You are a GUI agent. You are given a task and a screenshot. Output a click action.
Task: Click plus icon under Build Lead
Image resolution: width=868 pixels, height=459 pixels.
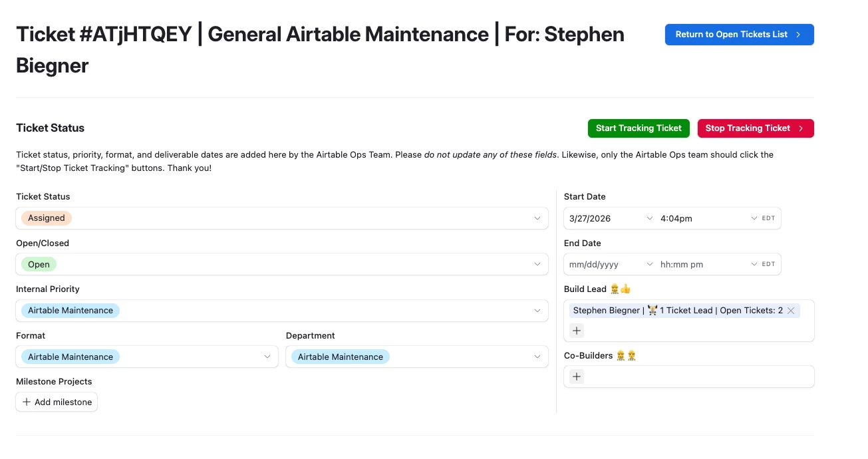point(577,331)
